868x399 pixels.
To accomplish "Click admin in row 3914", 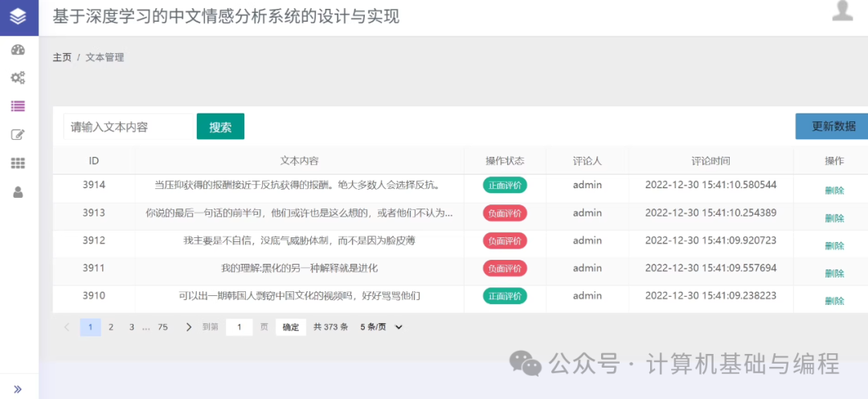I will click(588, 185).
